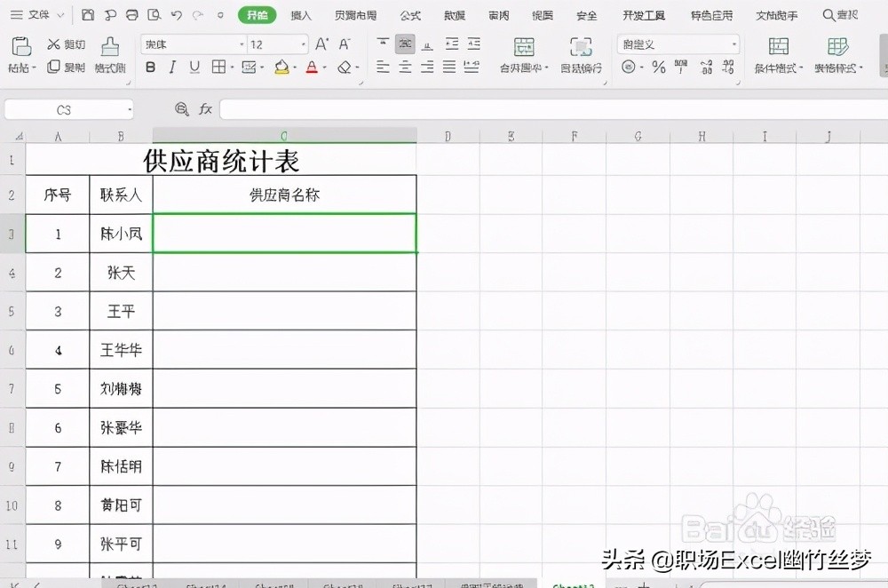
Task: Switch to the 插入 ribbon tab
Action: point(300,14)
